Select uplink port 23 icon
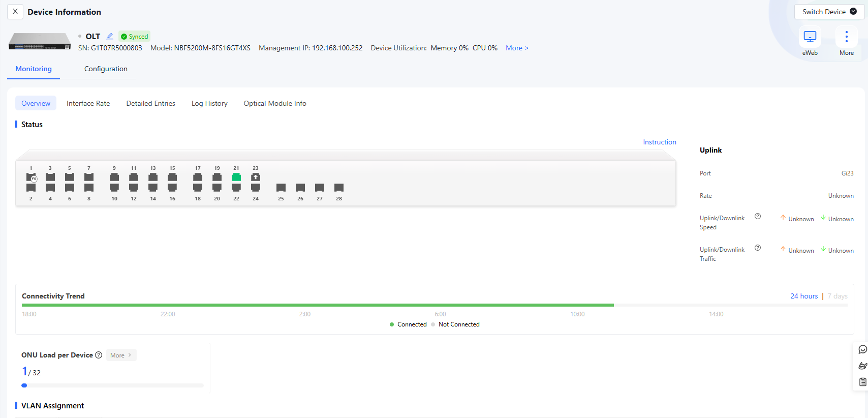This screenshot has height=418, width=868. point(256,177)
